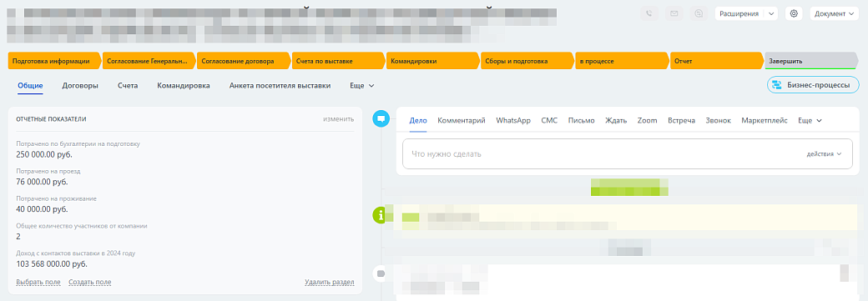Select the Zoom activity tab
The height and width of the screenshot is (301, 868).
point(647,120)
